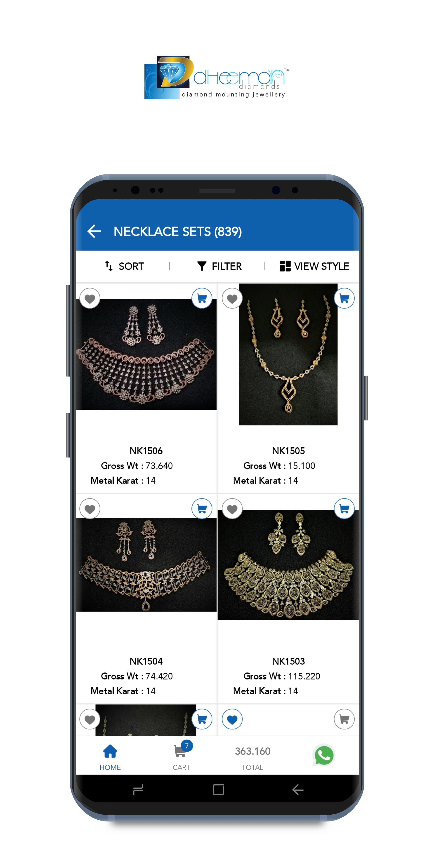The width and height of the screenshot is (434, 868).
Task: Open the WhatsApp chat icon
Action: click(324, 755)
